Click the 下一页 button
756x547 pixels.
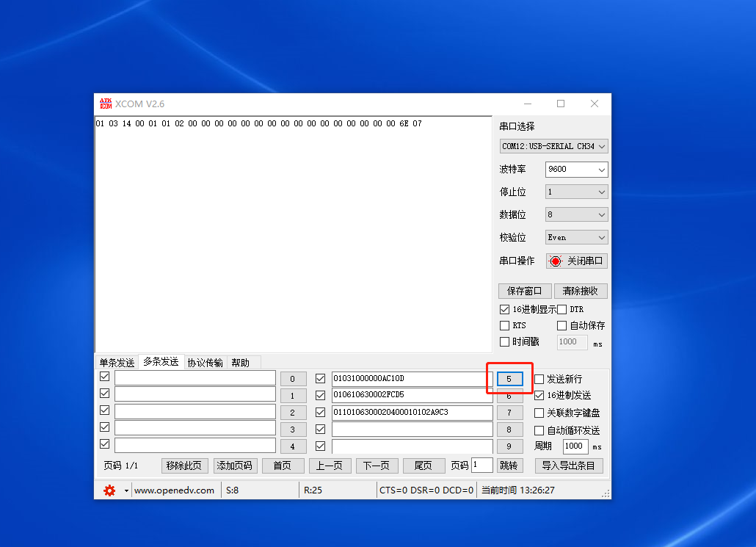(377, 466)
